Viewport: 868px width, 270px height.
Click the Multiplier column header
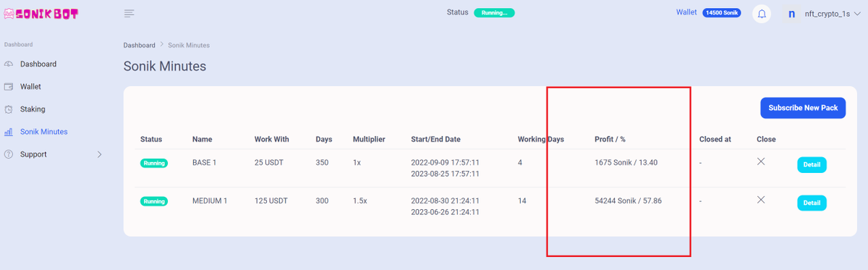click(369, 139)
